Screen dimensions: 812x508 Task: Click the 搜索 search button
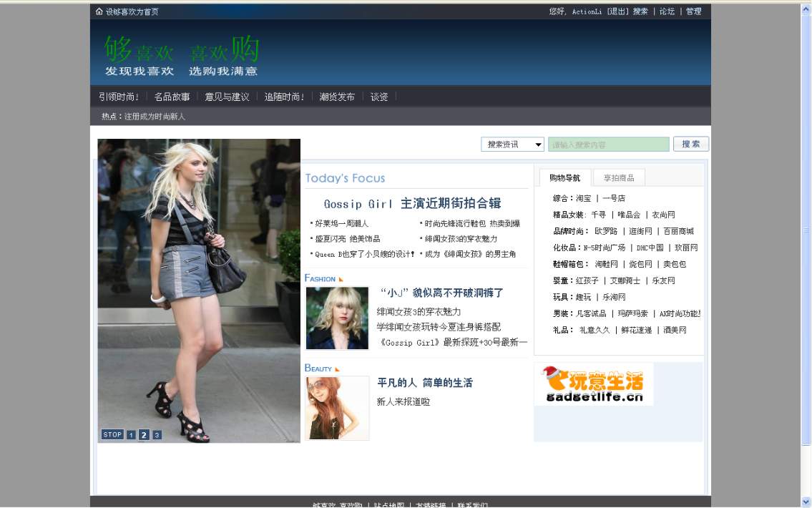(691, 144)
